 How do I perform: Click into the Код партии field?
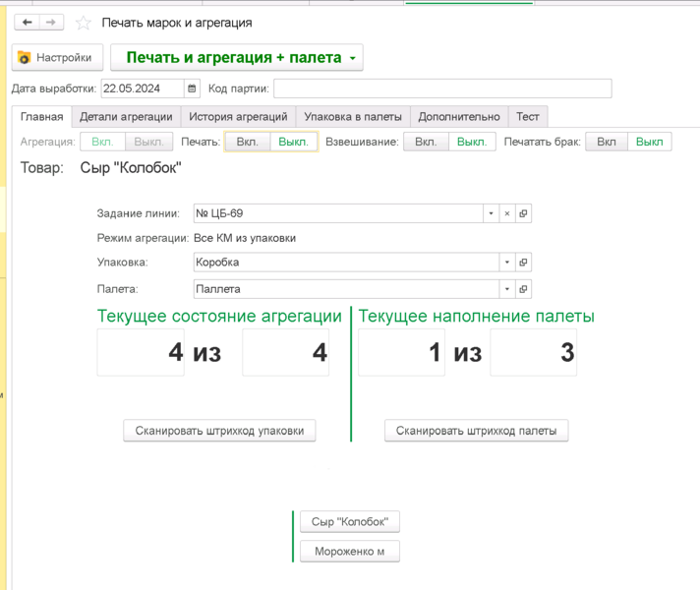tap(442, 88)
